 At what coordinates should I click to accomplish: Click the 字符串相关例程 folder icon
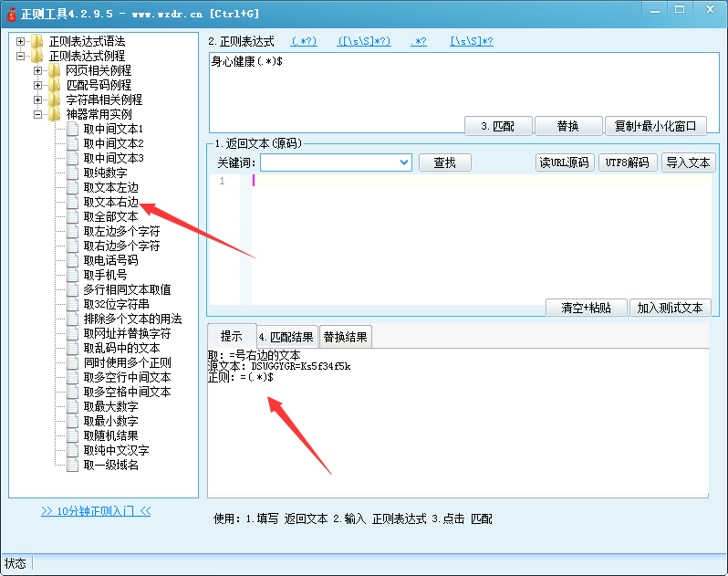(x=55, y=99)
